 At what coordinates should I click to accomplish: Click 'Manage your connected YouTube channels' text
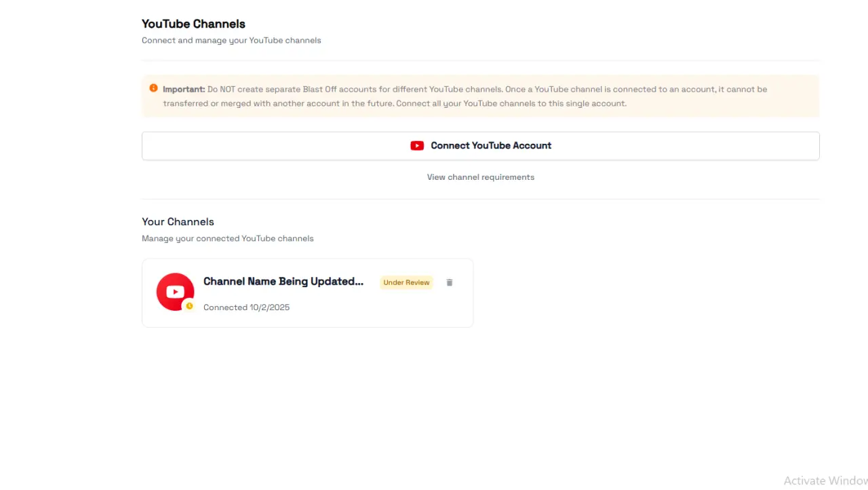pyautogui.click(x=228, y=239)
